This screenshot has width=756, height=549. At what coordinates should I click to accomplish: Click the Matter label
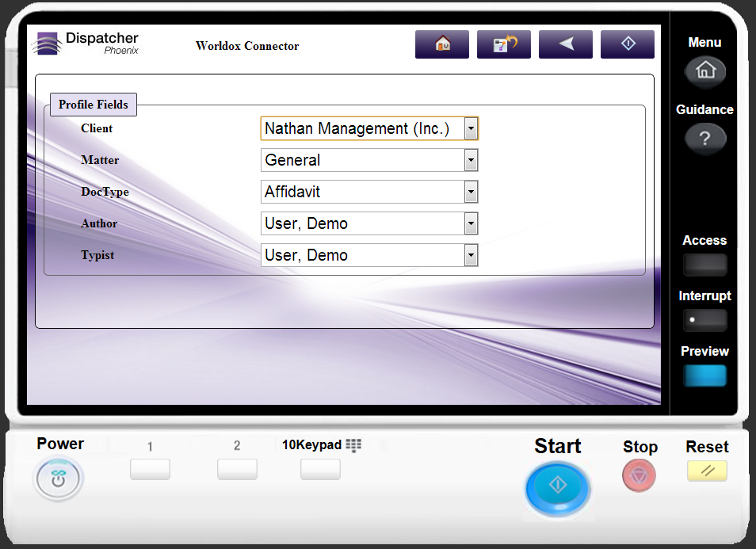(x=100, y=160)
